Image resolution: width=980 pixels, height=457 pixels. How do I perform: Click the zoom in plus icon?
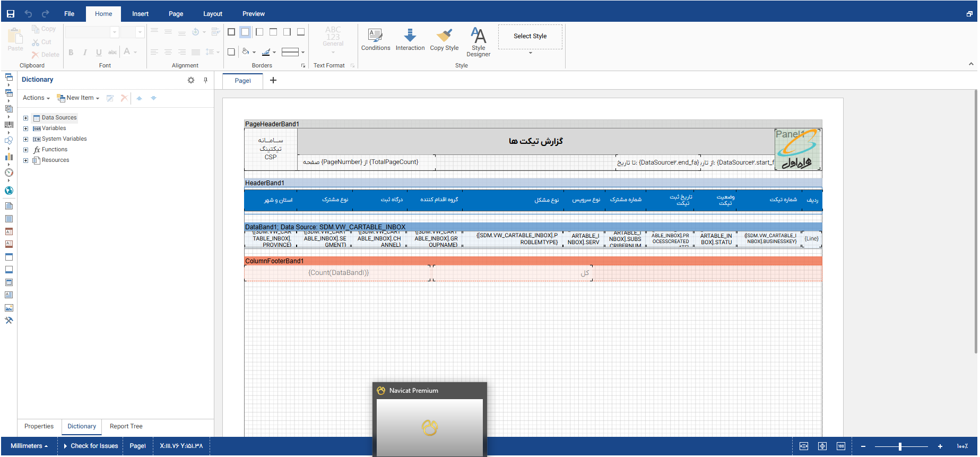click(940, 446)
